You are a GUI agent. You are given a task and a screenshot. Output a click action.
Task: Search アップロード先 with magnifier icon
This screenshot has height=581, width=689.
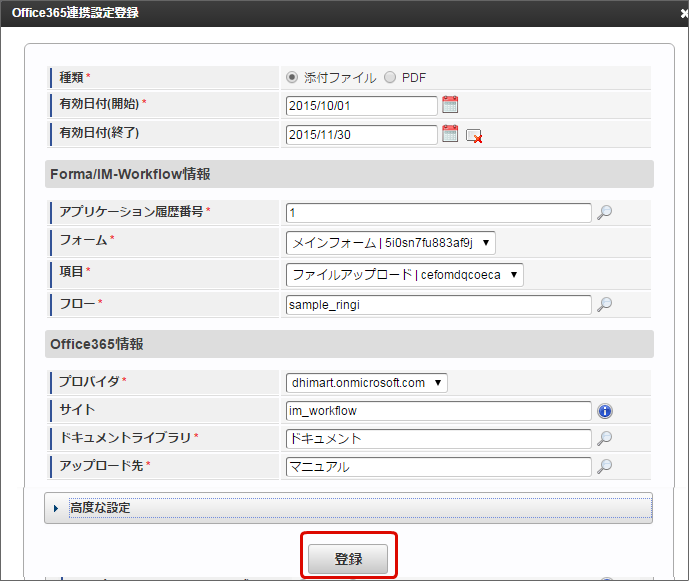point(605,466)
